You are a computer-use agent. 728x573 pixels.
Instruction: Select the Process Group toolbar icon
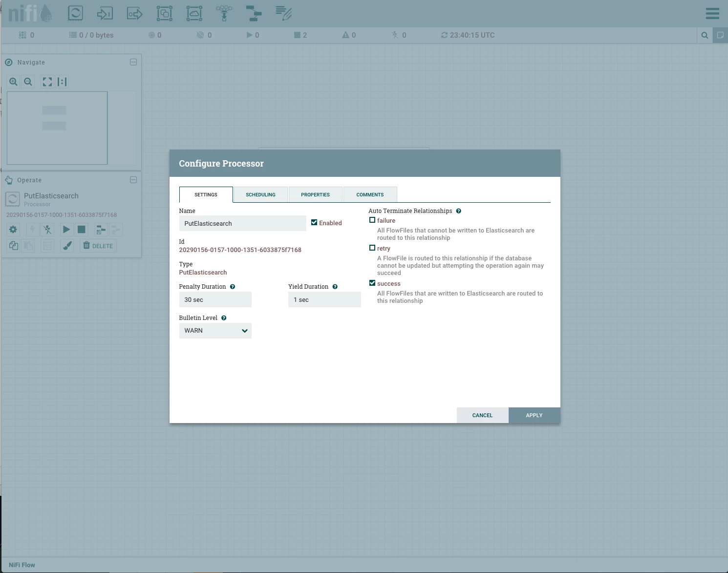[x=165, y=13]
